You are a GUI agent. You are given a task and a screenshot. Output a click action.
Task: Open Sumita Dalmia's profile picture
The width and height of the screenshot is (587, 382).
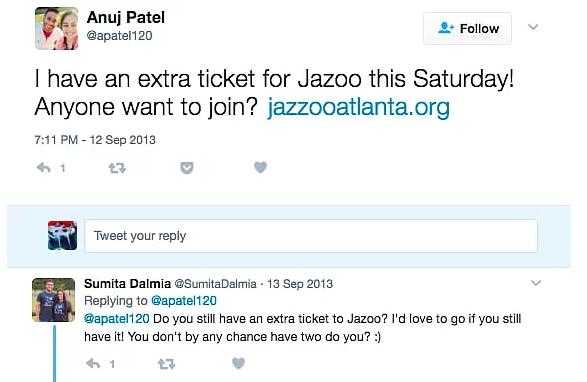click(x=54, y=300)
